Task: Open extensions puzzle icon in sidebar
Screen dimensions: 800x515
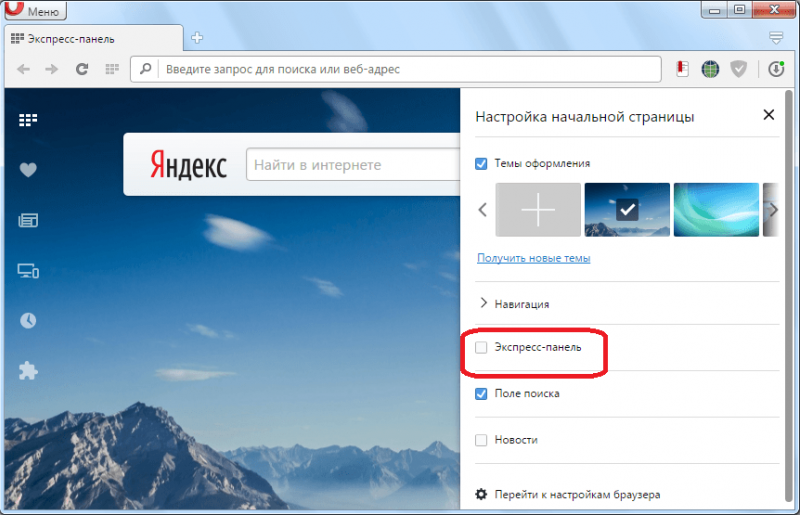Action: tap(28, 371)
